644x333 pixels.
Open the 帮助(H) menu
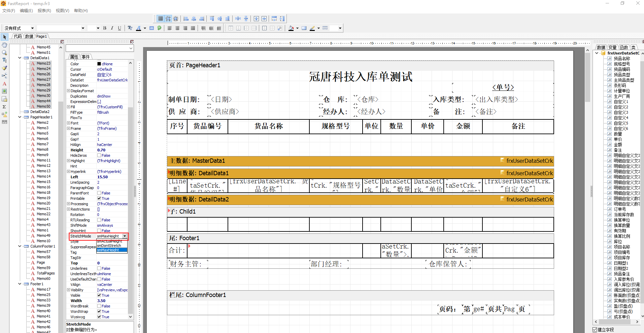81,11
